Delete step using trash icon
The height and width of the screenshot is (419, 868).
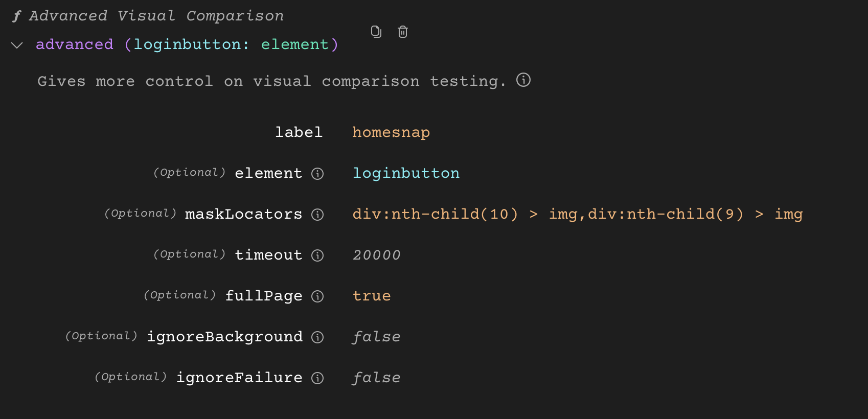(403, 32)
